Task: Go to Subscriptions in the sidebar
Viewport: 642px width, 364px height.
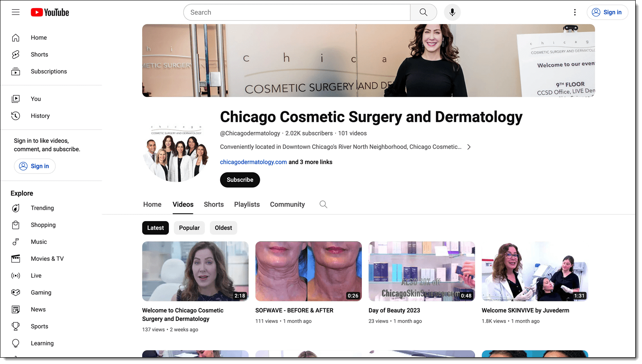Action: click(x=49, y=71)
